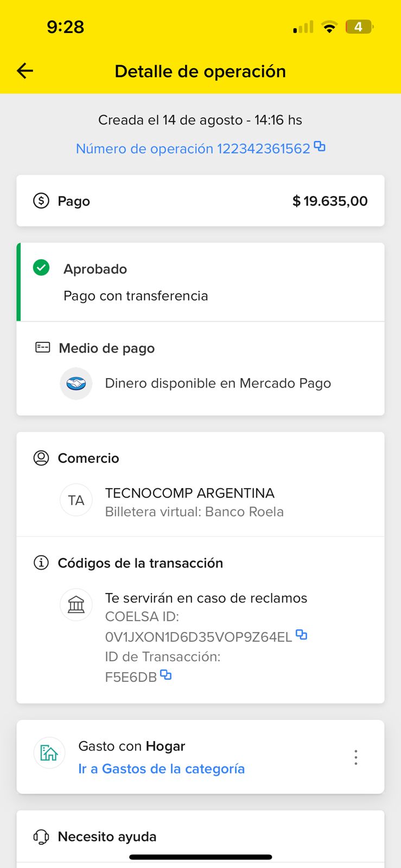Image resolution: width=401 pixels, height=868 pixels.
Task: Tap the dollar coin Pago icon
Action: point(41,201)
